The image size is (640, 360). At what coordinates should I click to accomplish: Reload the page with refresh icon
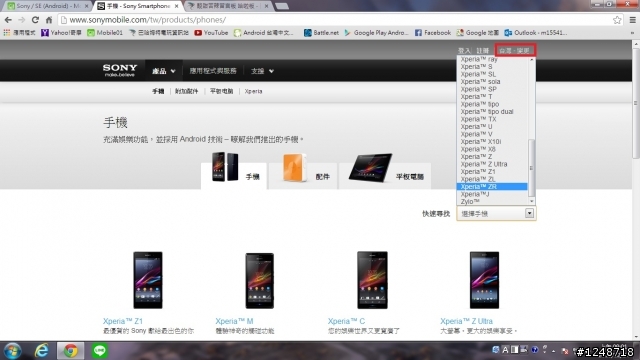click(35, 20)
